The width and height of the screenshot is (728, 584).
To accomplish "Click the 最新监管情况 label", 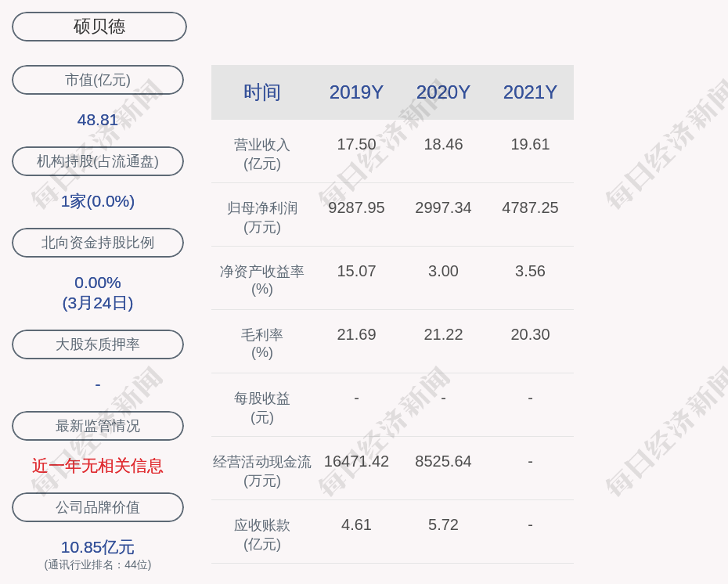I will click(98, 426).
